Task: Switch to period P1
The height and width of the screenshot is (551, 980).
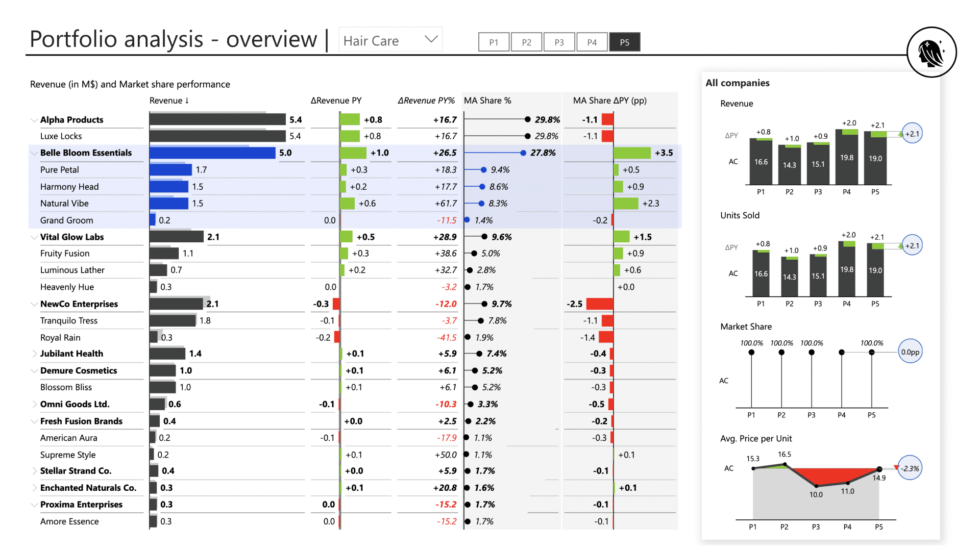Action: 493,42
